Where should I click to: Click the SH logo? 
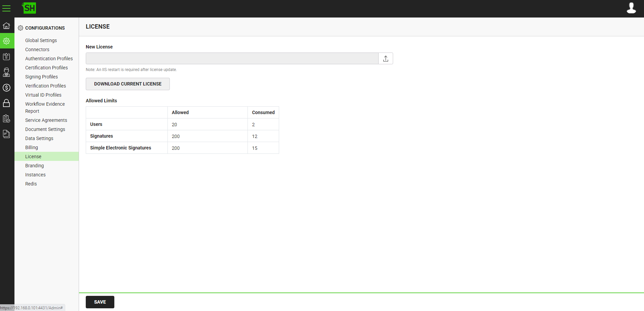click(x=29, y=8)
